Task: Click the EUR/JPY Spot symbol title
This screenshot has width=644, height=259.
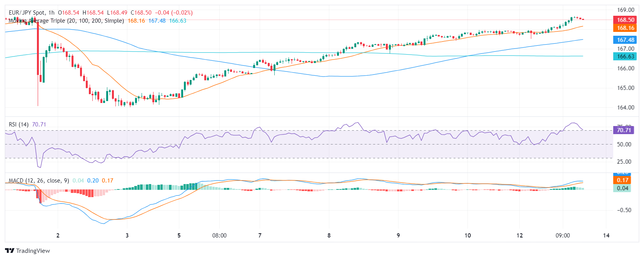Action: pyautogui.click(x=27, y=13)
